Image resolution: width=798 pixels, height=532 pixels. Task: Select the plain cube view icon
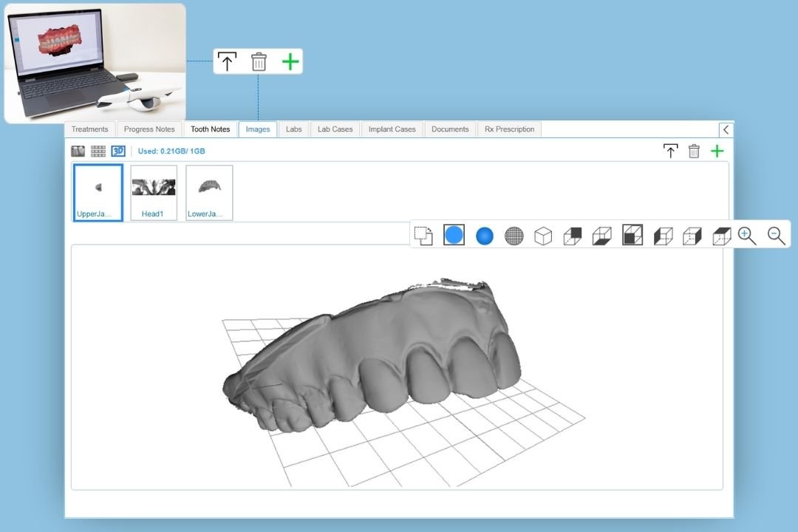(x=543, y=235)
